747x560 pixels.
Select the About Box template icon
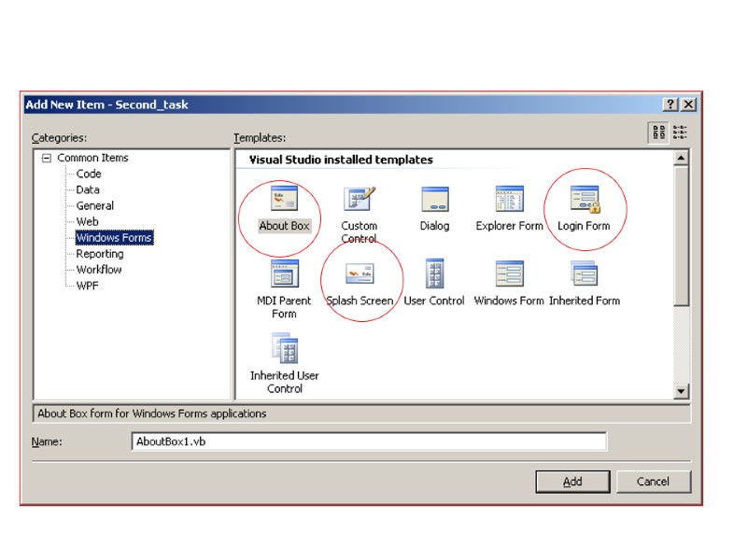point(285,198)
